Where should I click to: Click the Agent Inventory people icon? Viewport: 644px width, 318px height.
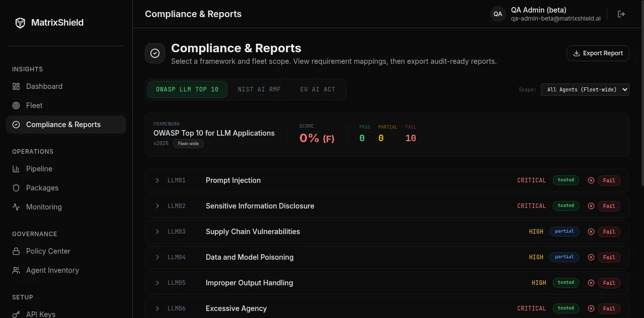(16, 270)
